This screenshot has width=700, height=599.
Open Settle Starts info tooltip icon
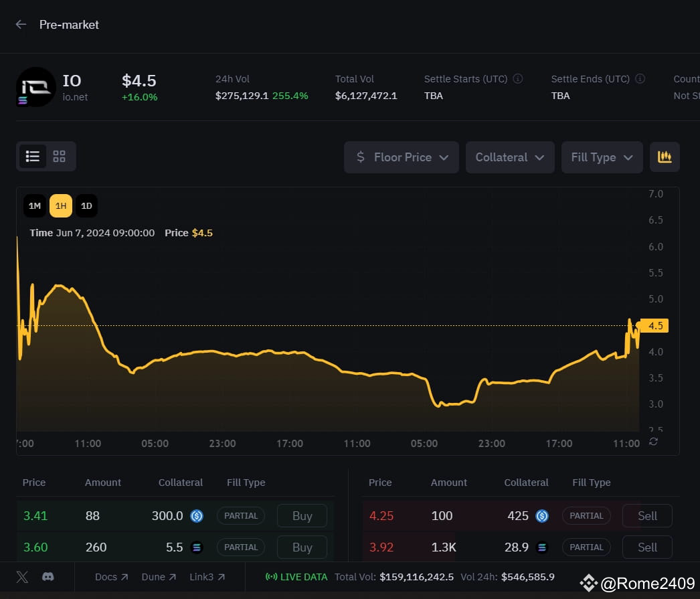coord(518,79)
